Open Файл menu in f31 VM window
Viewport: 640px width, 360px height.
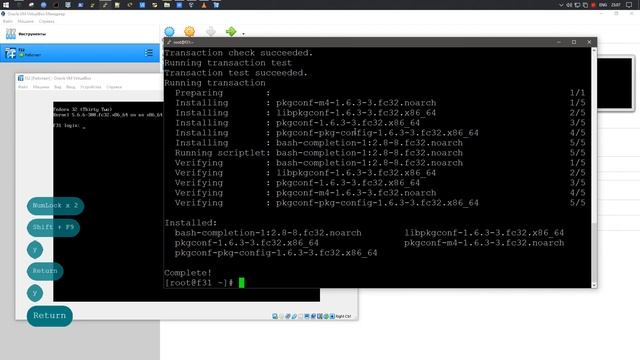(x=23, y=87)
